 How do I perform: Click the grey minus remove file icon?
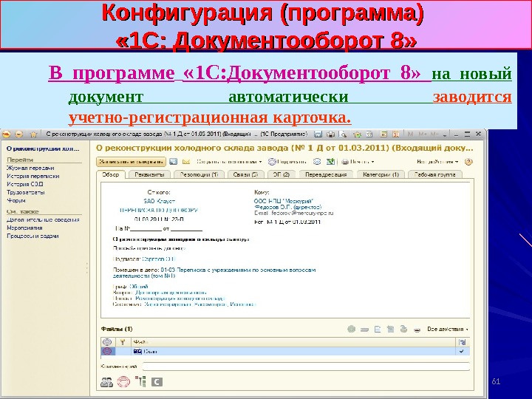click(x=364, y=330)
